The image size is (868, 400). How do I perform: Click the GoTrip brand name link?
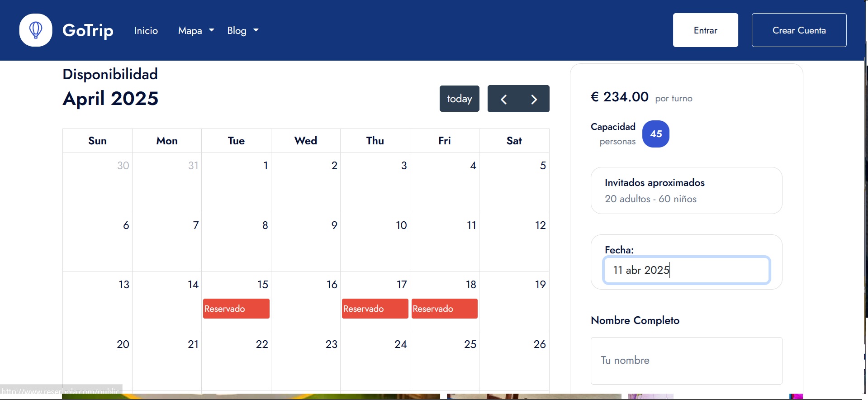coord(88,30)
